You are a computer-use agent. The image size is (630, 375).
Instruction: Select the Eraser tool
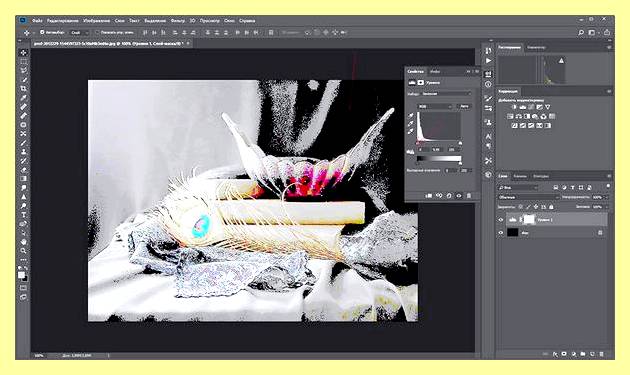point(24,170)
